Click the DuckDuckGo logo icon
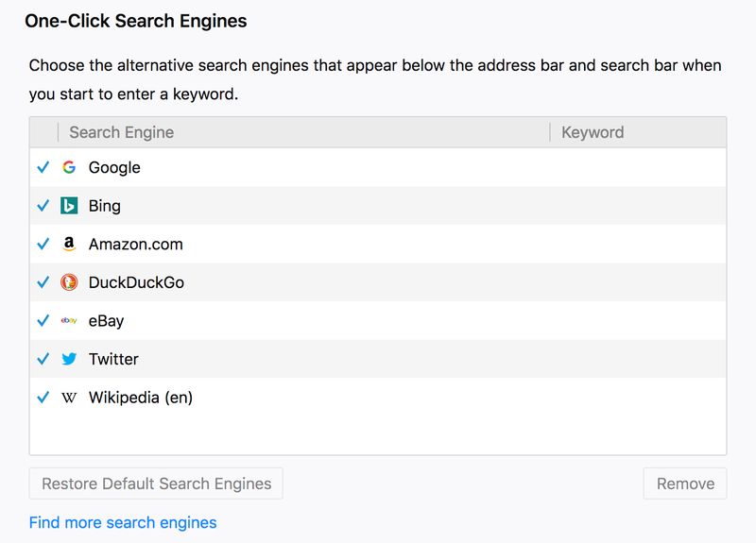Screen dimensions: 756x543 click(x=69, y=282)
